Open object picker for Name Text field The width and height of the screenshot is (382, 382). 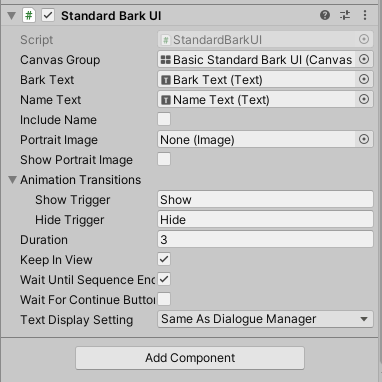click(x=364, y=99)
